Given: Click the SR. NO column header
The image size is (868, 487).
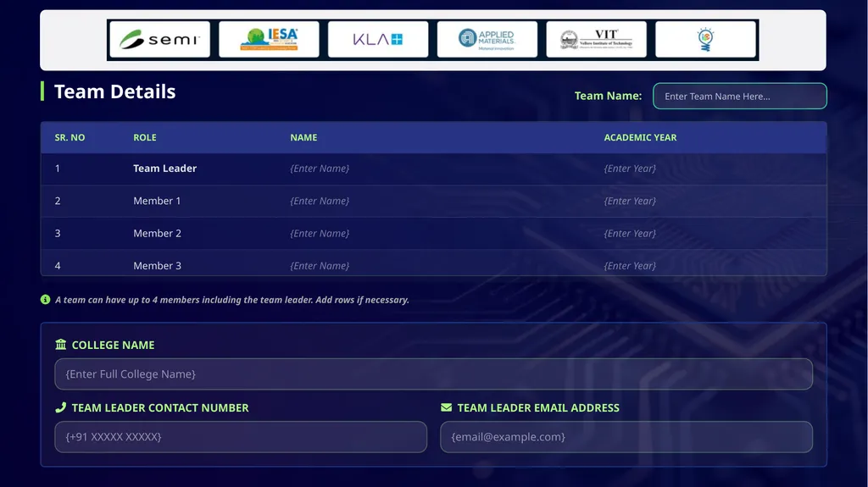Looking at the screenshot, I should coord(70,137).
